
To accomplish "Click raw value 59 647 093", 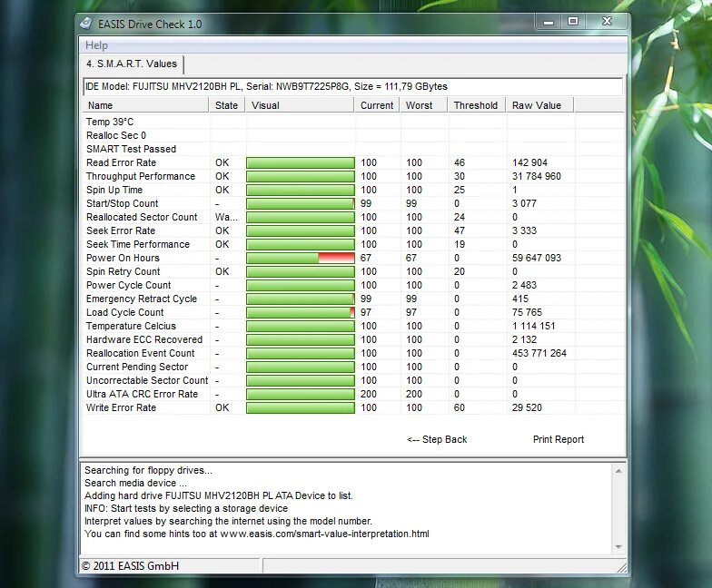I will (x=536, y=258).
